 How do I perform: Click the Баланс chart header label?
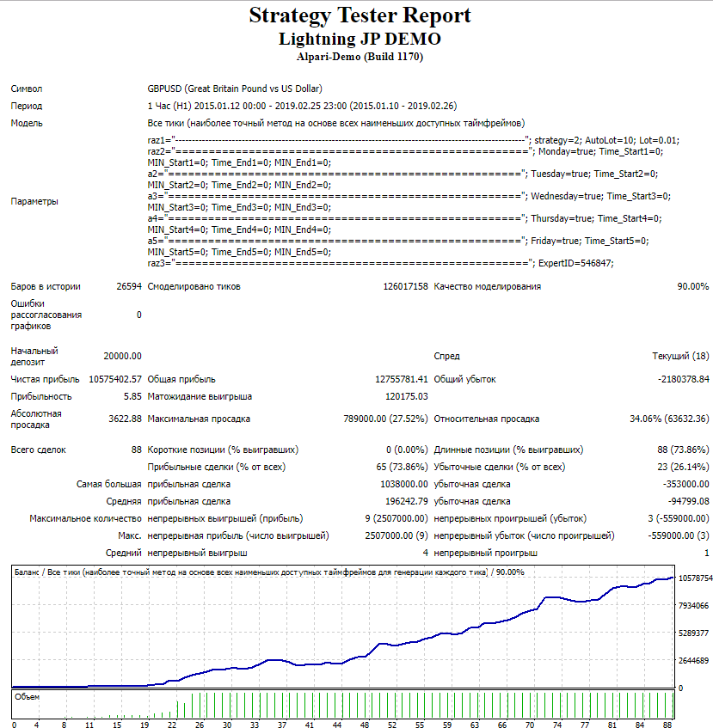pos(29,572)
